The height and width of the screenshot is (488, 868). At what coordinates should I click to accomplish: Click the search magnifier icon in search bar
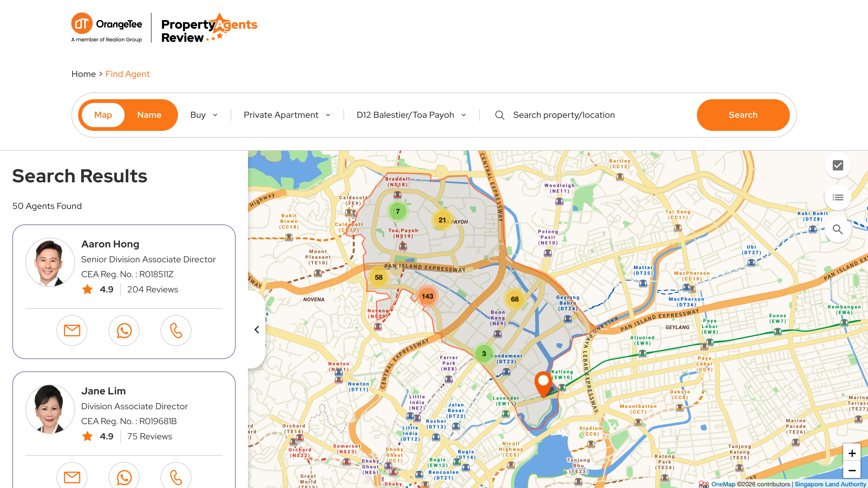point(500,115)
